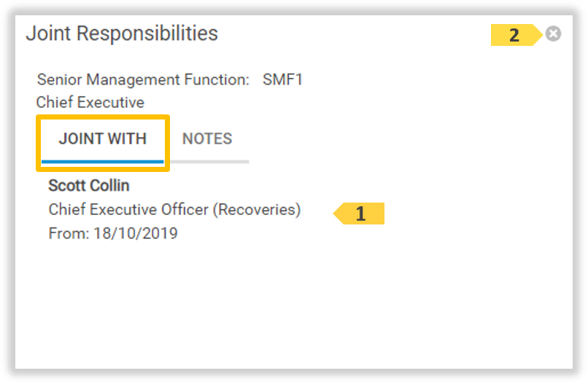Switch to the NOTES tab
This screenshot has width=588, height=384.
coord(207,138)
